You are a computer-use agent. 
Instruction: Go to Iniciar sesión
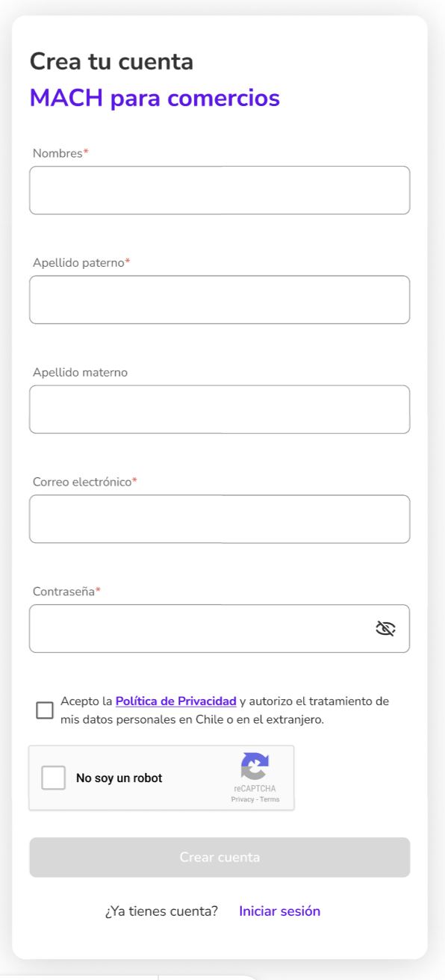(279, 911)
